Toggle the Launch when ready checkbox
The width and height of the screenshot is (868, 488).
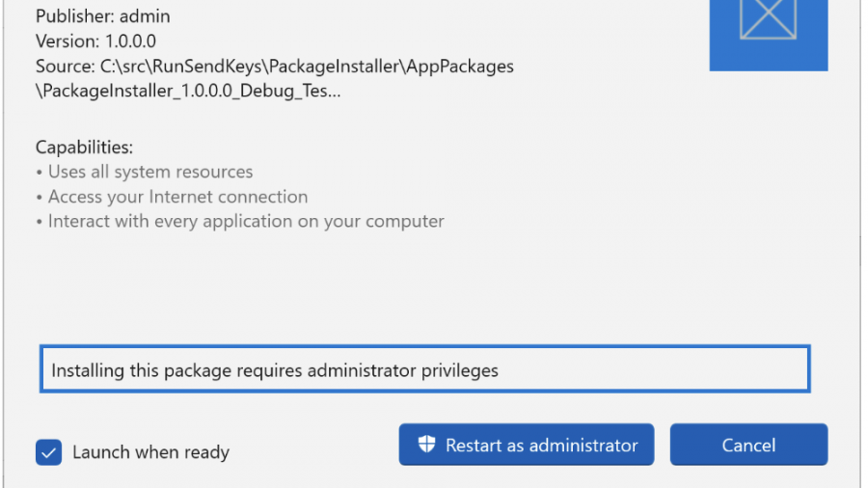point(48,451)
